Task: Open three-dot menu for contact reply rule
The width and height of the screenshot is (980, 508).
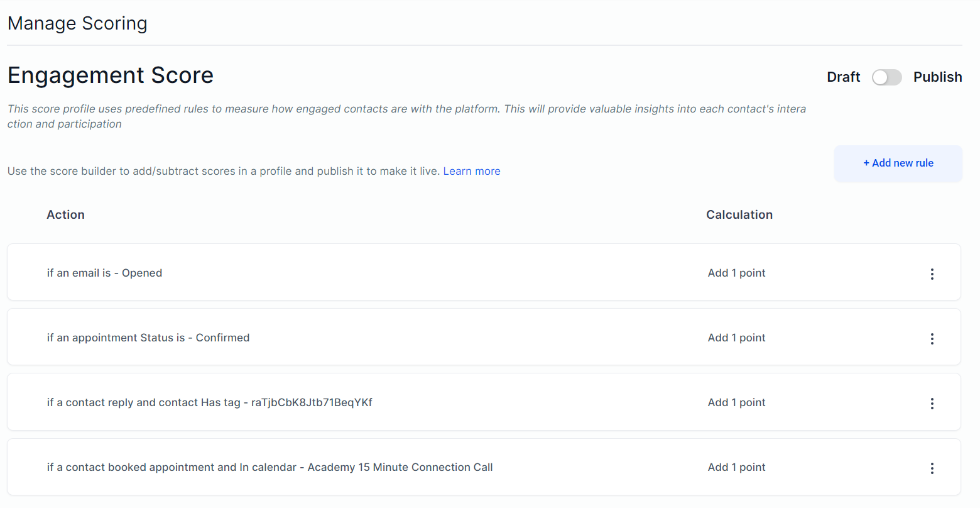Action: (x=932, y=404)
